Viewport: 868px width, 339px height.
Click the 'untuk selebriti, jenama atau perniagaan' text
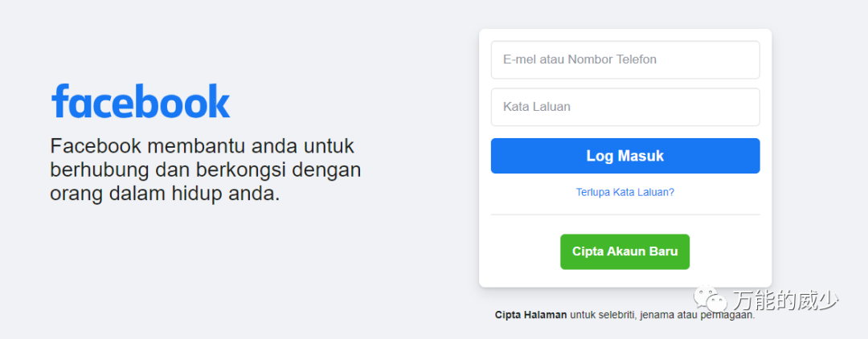662,316
